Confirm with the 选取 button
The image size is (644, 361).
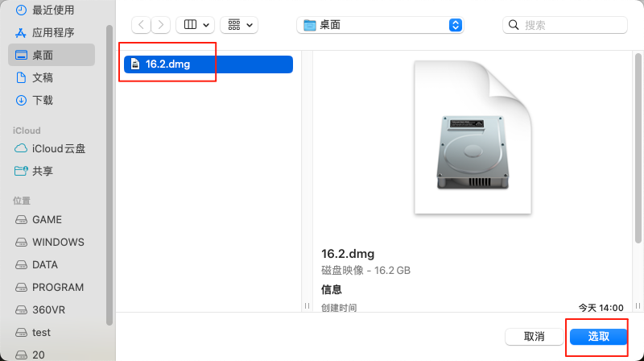click(x=598, y=337)
